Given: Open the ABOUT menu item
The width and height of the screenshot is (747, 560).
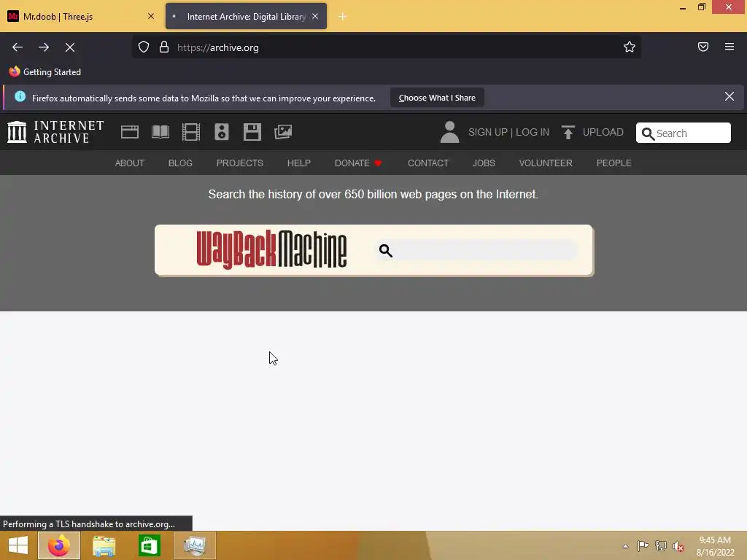Looking at the screenshot, I should [x=130, y=163].
